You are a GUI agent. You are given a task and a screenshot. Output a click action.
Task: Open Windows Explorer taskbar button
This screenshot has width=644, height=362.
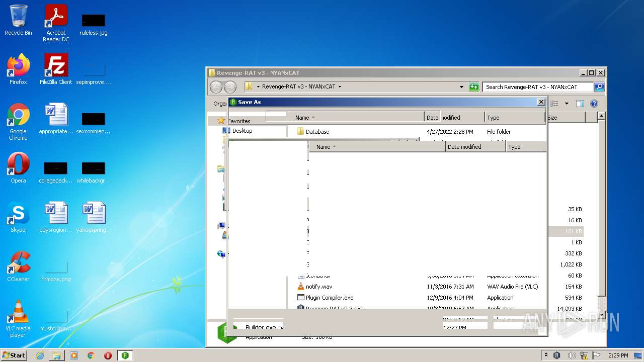(x=57, y=355)
